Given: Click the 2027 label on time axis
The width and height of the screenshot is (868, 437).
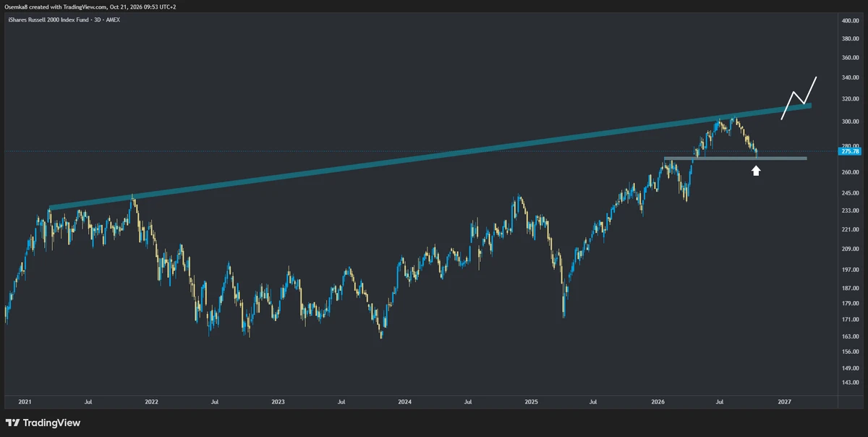Looking at the screenshot, I should 784,401.
